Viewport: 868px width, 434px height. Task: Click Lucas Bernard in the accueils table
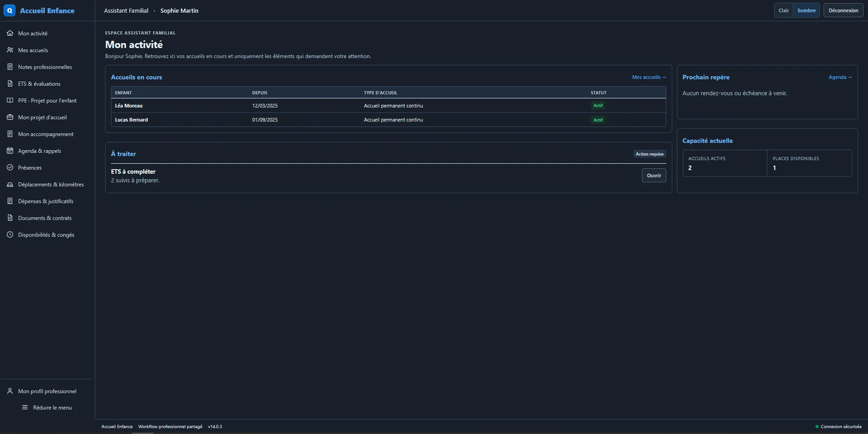[x=131, y=120]
